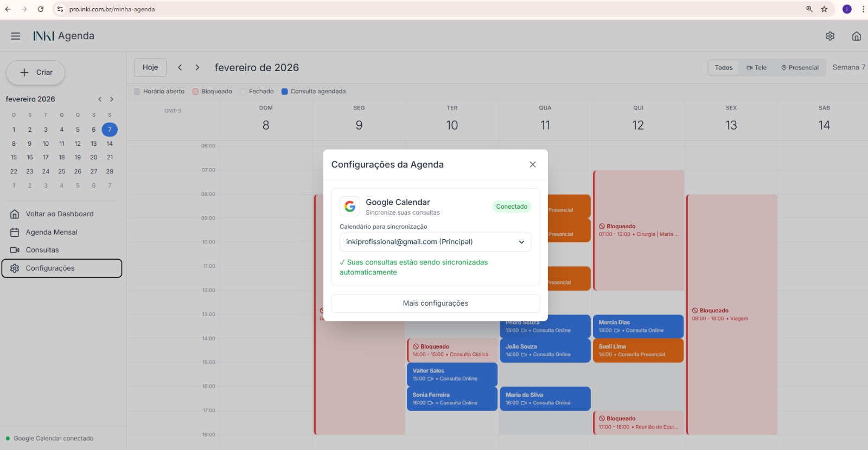
Task: Switch to the Tele filter tab
Action: (757, 68)
